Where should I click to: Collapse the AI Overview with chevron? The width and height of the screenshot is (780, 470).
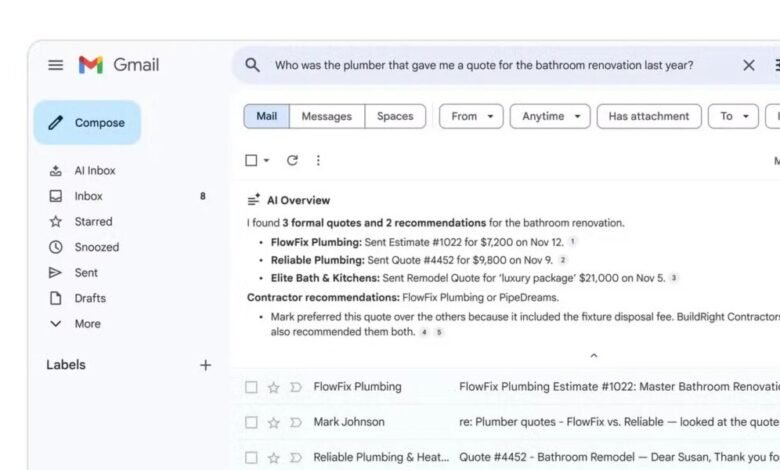tap(593, 356)
